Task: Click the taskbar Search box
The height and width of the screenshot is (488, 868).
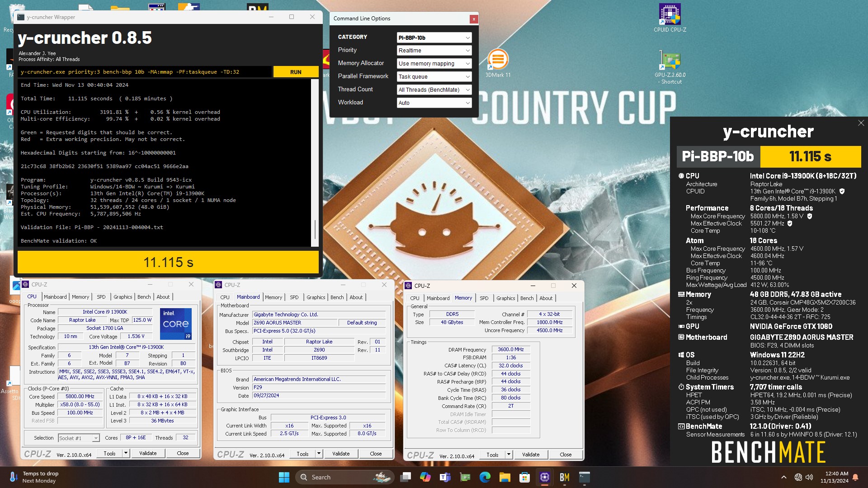Action: pos(344,477)
